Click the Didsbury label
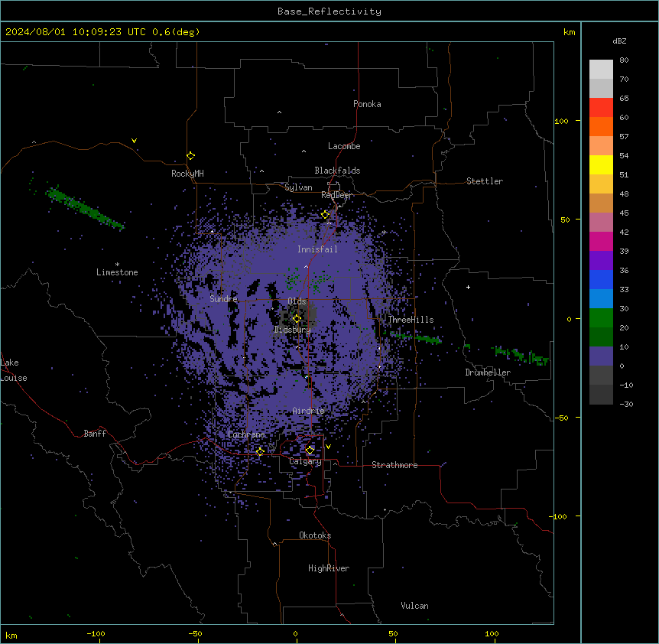This screenshot has height=644, width=659. point(292,330)
